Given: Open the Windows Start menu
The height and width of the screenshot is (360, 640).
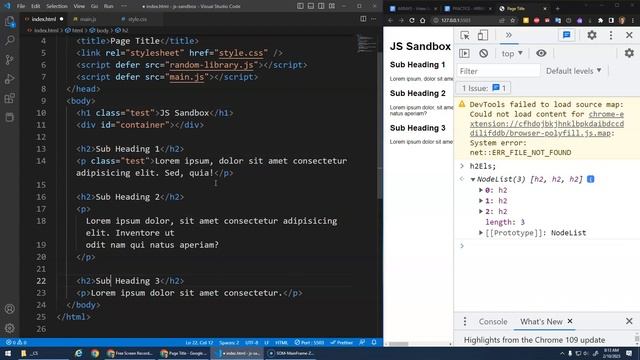Looking at the screenshot, I should (x=8, y=353).
